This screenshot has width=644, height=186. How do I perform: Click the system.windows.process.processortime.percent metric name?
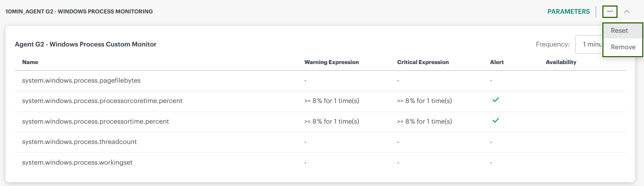(x=95, y=122)
